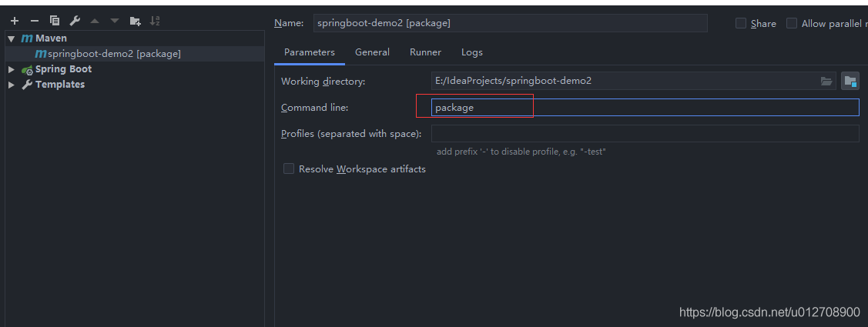Remove the selected run configuration
The image size is (868, 327).
tap(34, 21)
